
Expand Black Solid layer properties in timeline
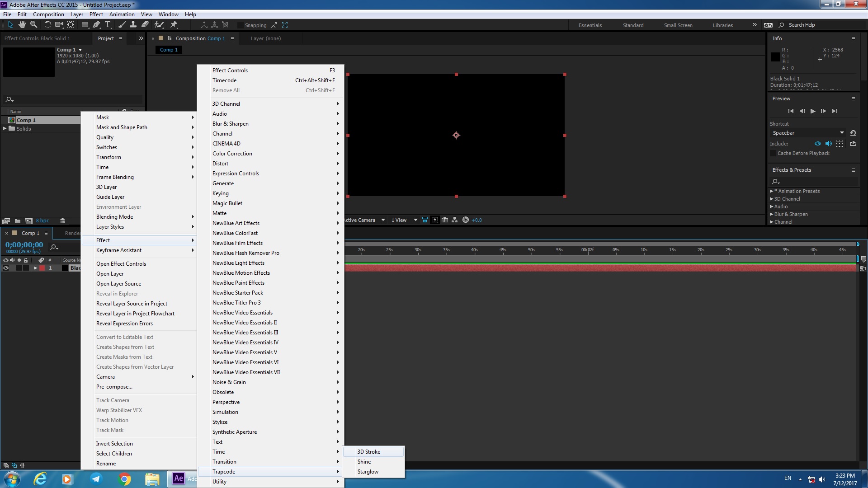click(35, 268)
